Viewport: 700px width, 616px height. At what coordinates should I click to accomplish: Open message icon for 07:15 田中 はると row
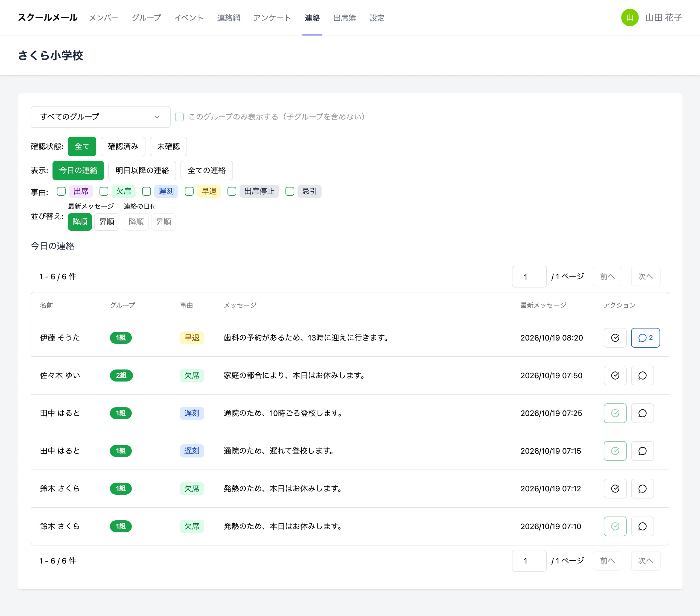coord(642,451)
